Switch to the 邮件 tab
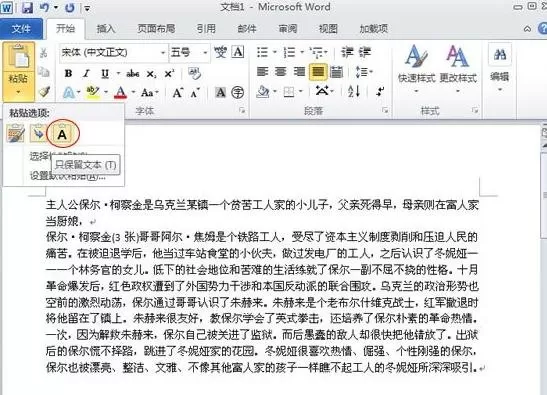The width and height of the screenshot is (547, 395). point(247,29)
